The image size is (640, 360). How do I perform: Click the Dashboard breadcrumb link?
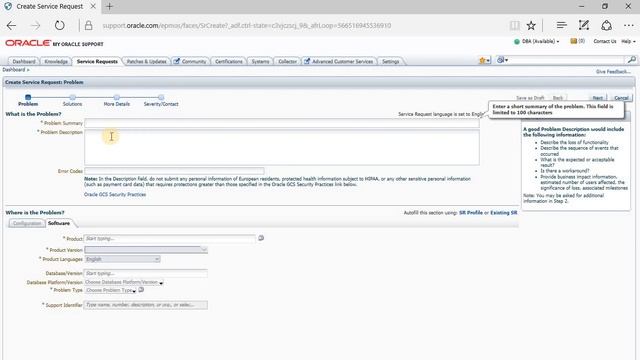point(14,70)
